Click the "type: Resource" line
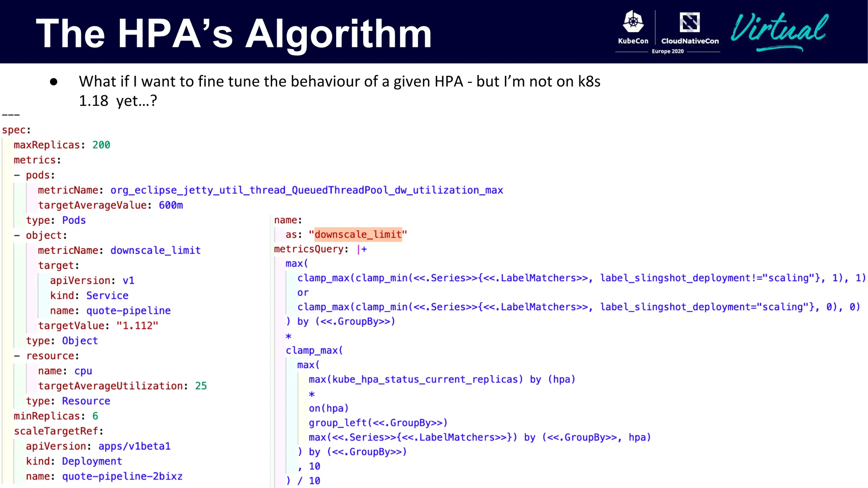 click(68, 401)
